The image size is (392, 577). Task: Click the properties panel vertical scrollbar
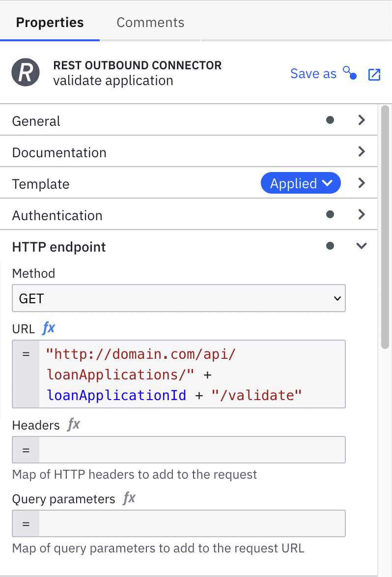click(x=385, y=227)
